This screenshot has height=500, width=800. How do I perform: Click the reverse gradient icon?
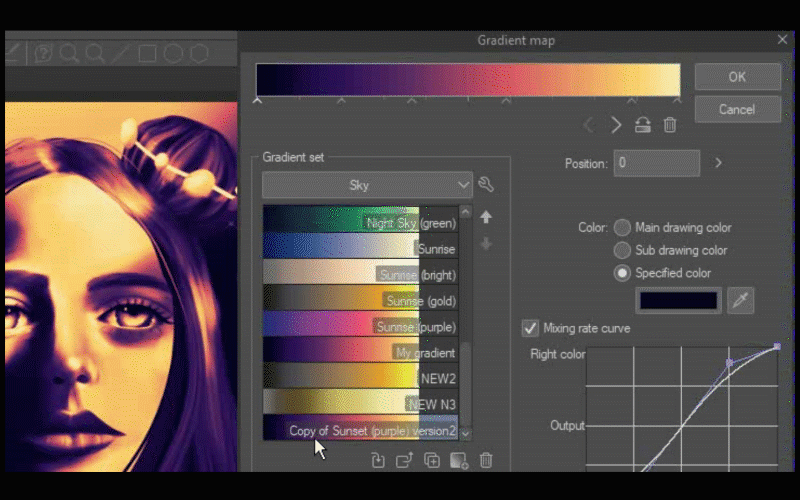643,125
